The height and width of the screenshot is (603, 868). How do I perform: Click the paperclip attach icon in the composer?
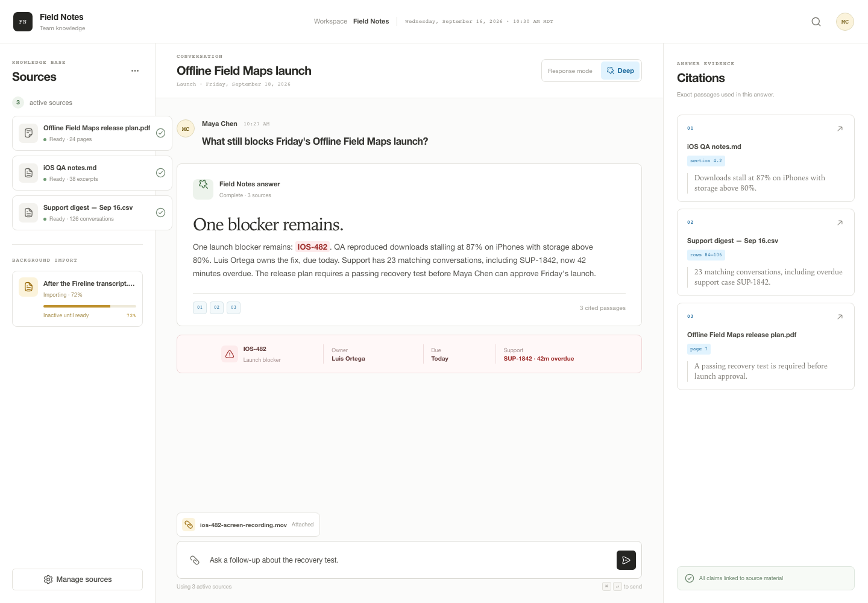[195, 560]
